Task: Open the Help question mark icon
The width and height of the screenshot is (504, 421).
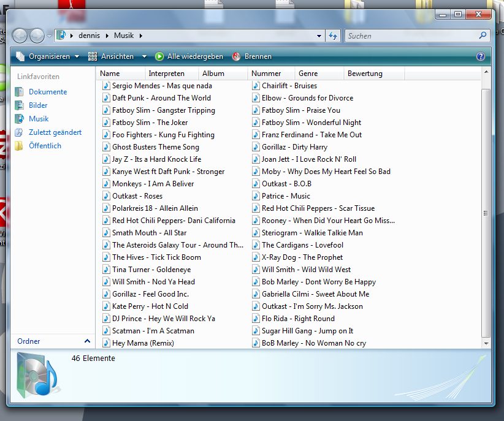Action: [x=481, y=56]
